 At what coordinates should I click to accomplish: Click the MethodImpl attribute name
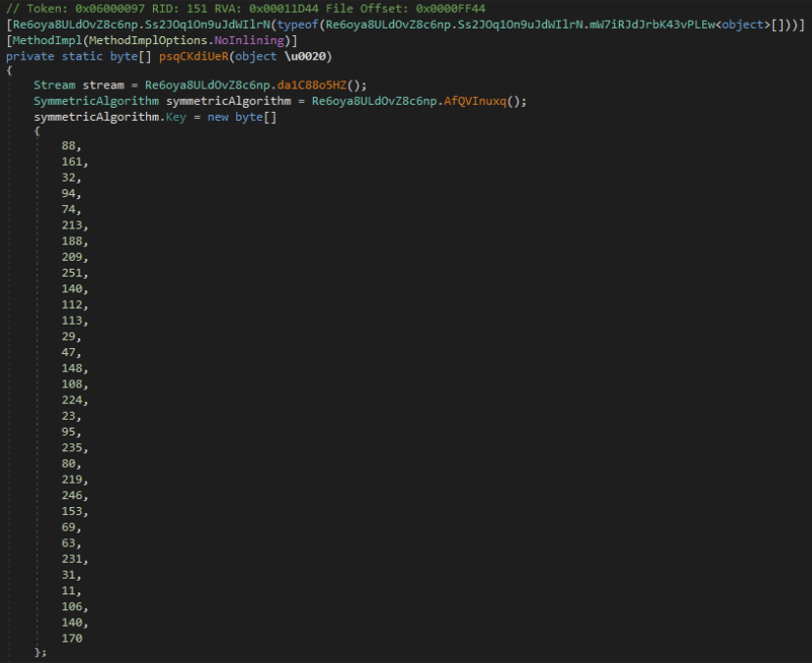click(47, 40)
